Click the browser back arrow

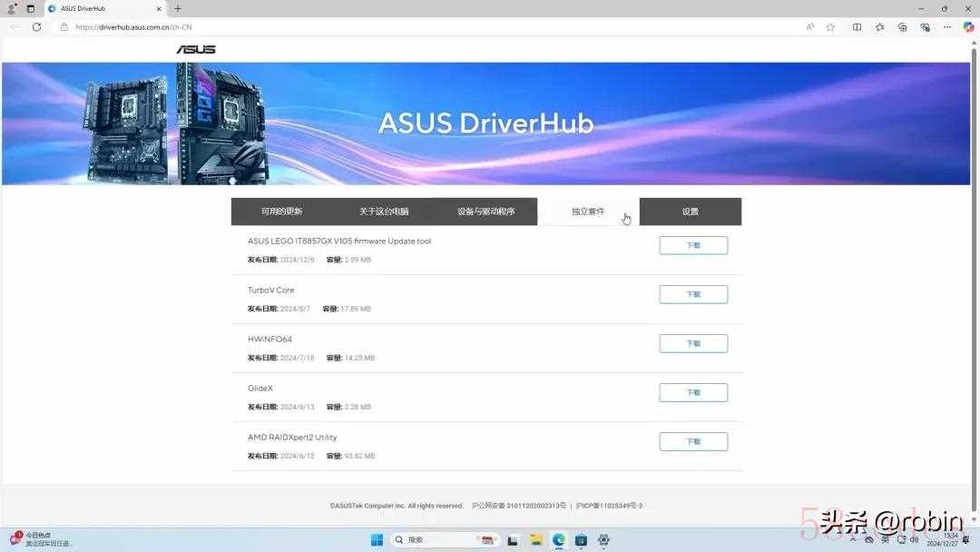pyautogui.click(x=15, y=27)
